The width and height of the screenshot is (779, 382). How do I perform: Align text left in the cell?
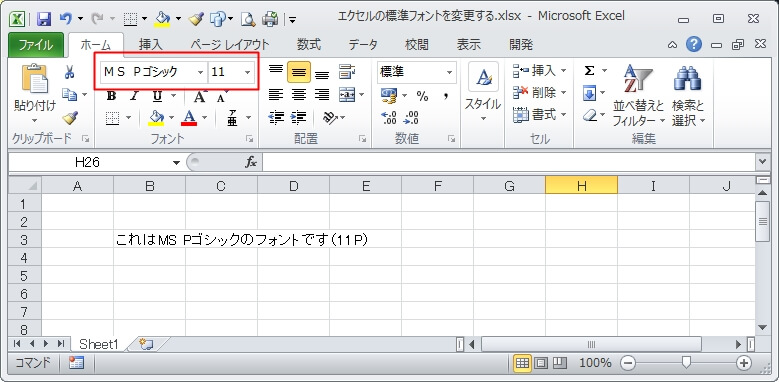[276, 94]
